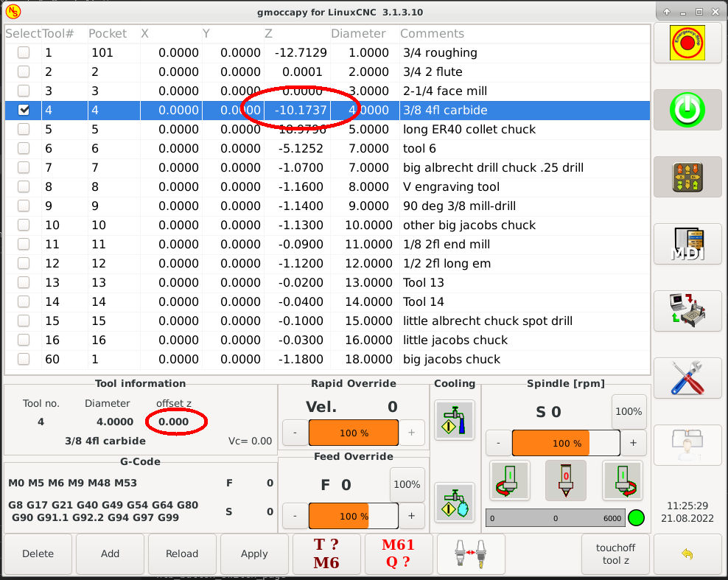Click the LinuxCNC logo in the title bar
Image resolution: width=728 pixels, height=580 pixels.
13,12
